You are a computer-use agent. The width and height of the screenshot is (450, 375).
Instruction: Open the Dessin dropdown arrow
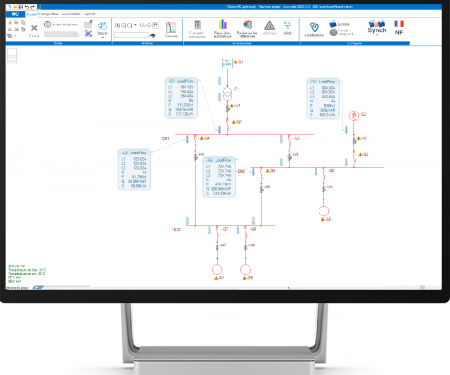tap(102, 37)
